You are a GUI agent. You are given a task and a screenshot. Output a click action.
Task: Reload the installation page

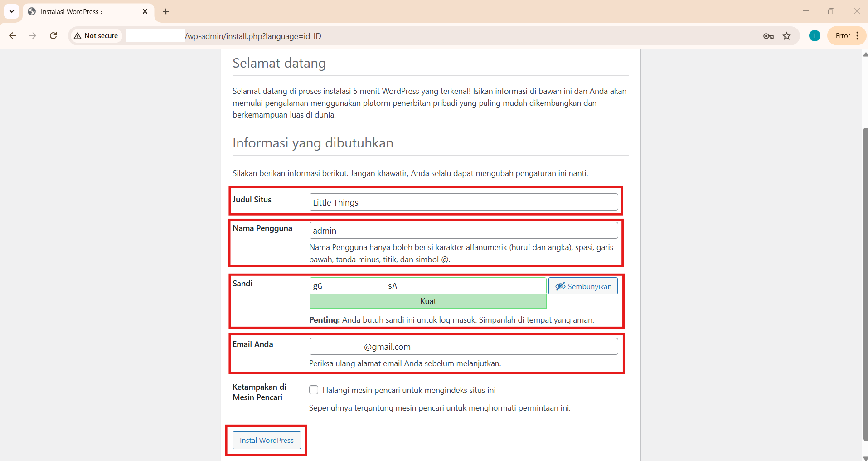(x=53, y=35)
